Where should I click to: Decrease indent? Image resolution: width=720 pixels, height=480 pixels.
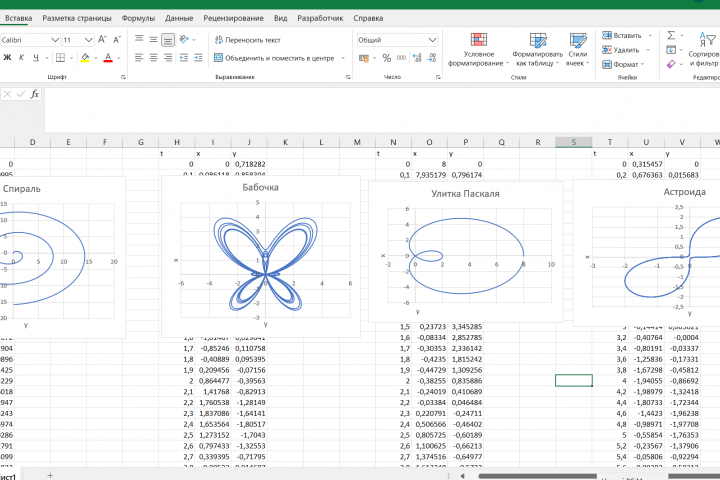[x=184, y=58]
